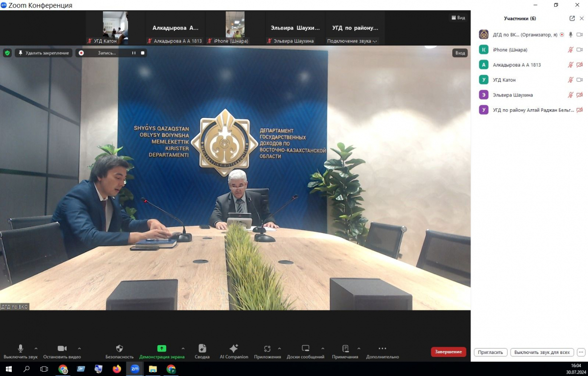Image resolution: width=588 pixels, height=376 pixels.
Task: Select iPhone (Шнара) video thumbnail
Action: click(235, 28)
